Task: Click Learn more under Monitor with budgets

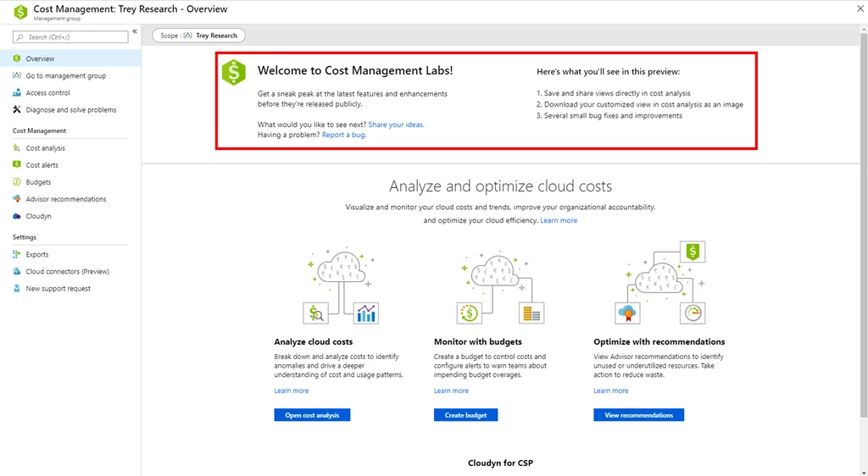Action: (451, 390)
